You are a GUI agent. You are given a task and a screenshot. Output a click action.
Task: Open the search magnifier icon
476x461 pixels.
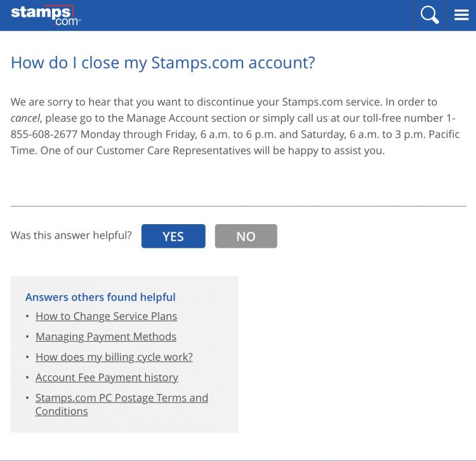click(430, 15)
